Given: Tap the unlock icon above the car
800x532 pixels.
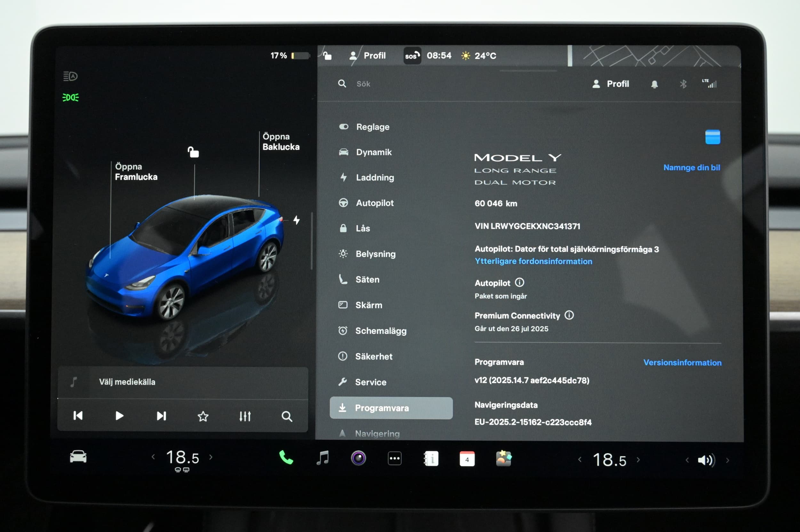Looking at the screenshot, I should tap(194, 152).
